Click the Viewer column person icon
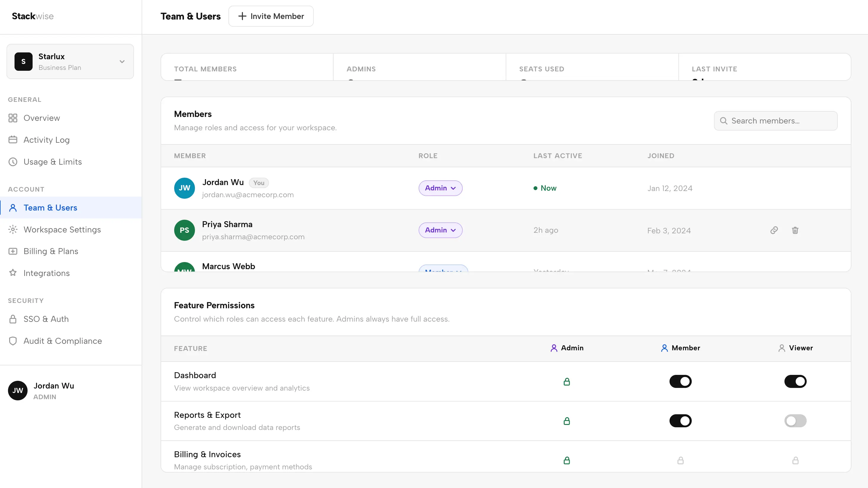The width and height of the screenshot is (868, 488). tap(782, 348)
